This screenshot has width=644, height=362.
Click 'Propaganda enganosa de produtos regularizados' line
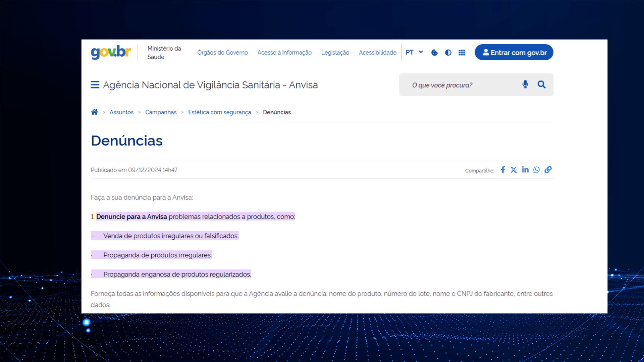177,274
